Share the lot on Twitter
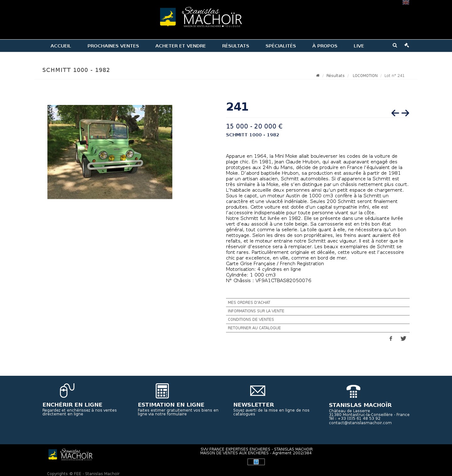 (x=403, y=338)
